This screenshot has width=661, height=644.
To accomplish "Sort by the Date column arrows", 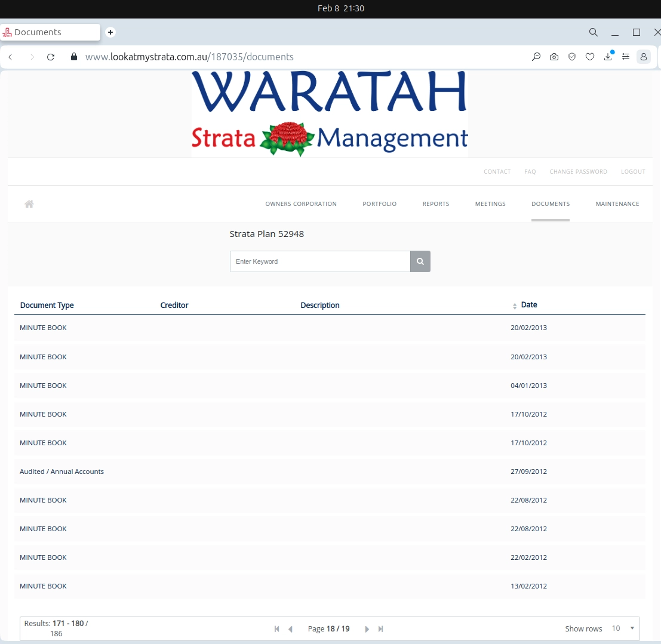I will tap(515, 306).
